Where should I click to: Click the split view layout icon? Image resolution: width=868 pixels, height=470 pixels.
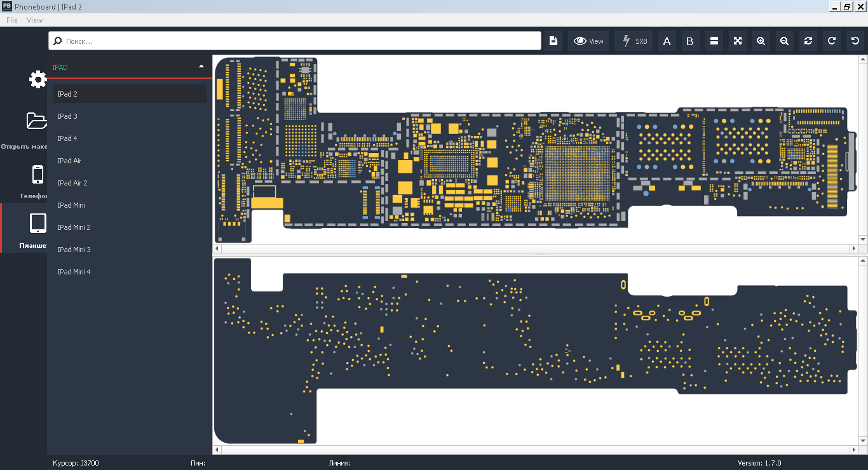point(714,41)
